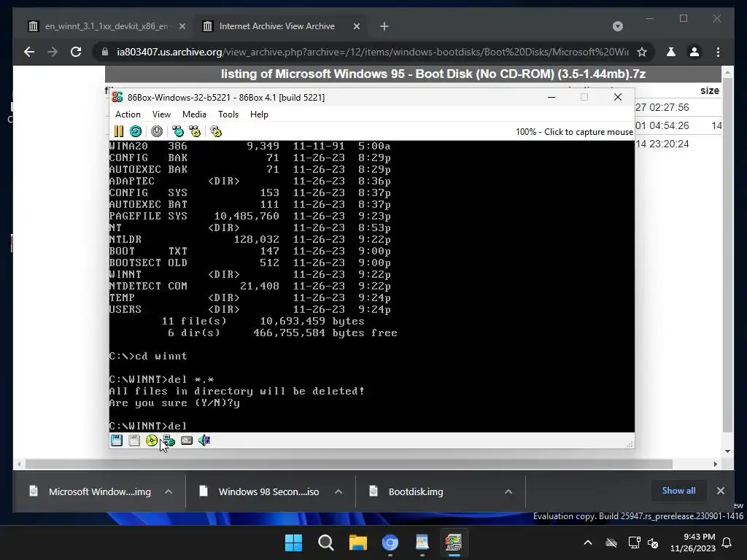This screenshot has width=747, height=560.
Task: Send Ctrl+Alt+Del toolbar icon
Action: point(178,131)
